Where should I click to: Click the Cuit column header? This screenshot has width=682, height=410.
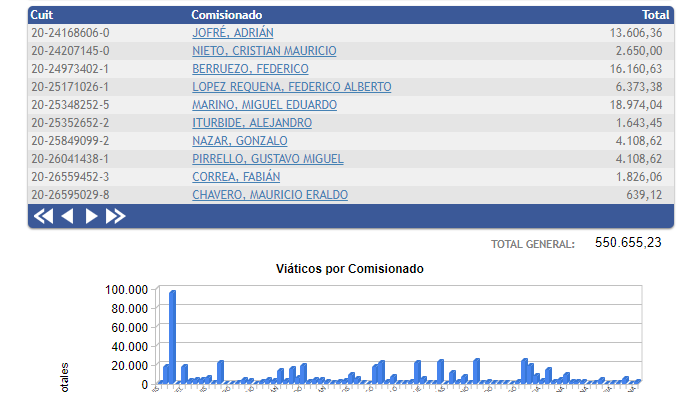[x=45, y=15]
